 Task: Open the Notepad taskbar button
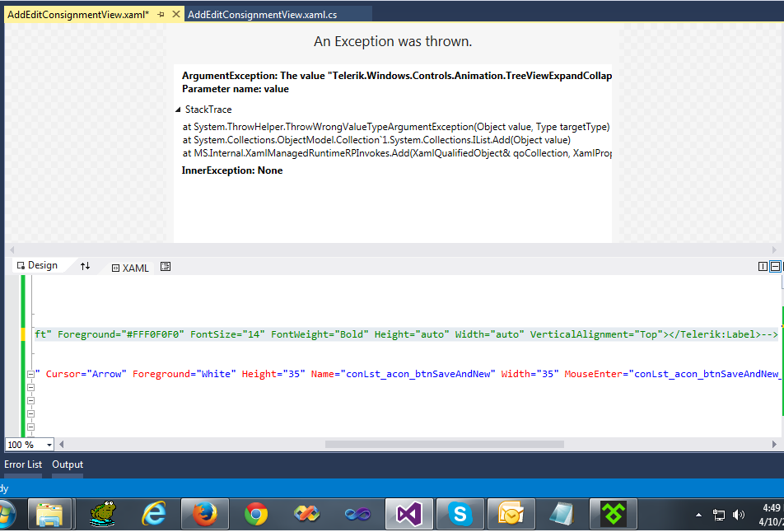click(x=562, y=514)
